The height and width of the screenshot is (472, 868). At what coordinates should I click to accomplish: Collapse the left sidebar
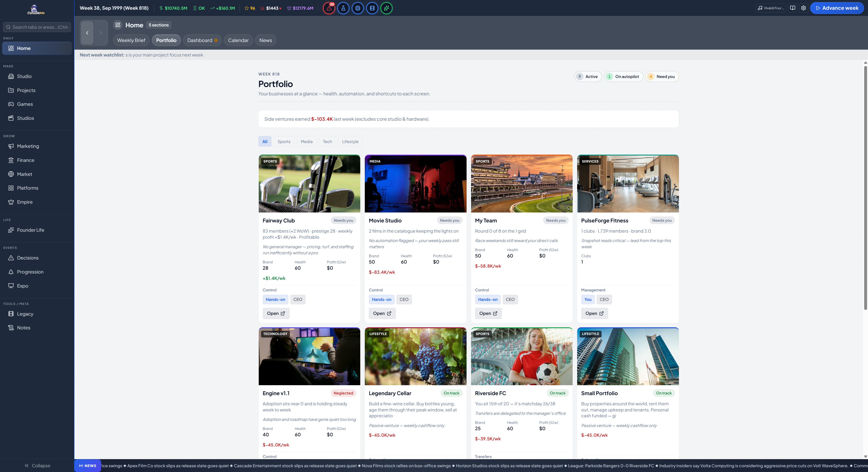(37, 466)
